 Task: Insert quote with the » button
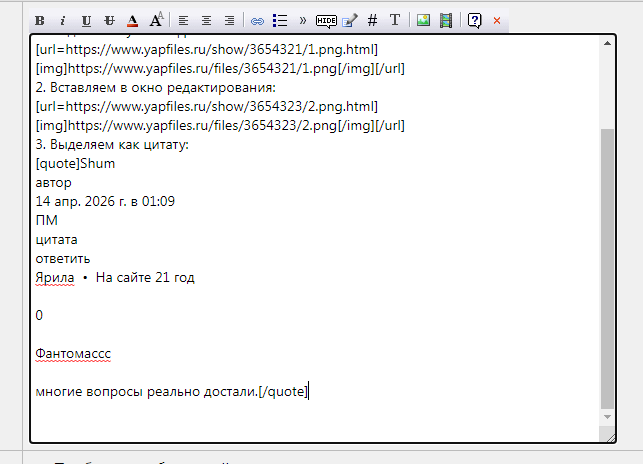pyautogui.click(x=303, y=20)
